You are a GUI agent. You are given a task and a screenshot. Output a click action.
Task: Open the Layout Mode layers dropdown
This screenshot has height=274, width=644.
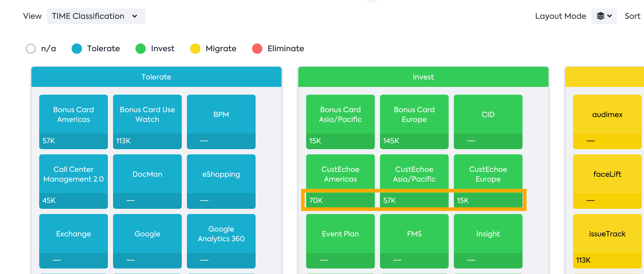[604, 16]
